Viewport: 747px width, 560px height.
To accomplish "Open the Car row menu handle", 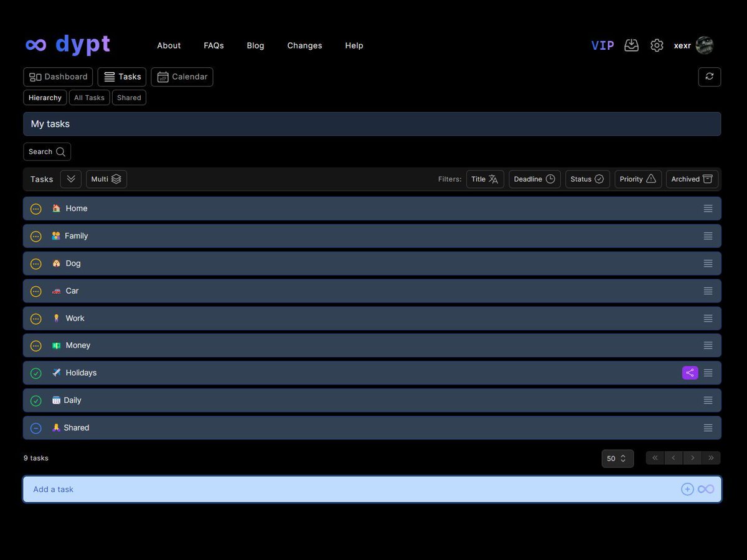I will pos(708,291).
